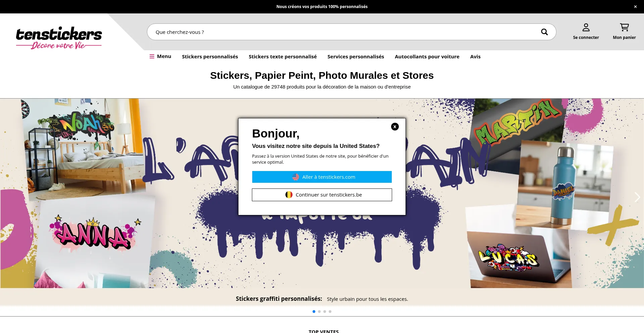Image resolution: width=644 pixels, height=333 pixels.
Task: Open Autocollants pour voiture category
Action: tap(427, 56)
